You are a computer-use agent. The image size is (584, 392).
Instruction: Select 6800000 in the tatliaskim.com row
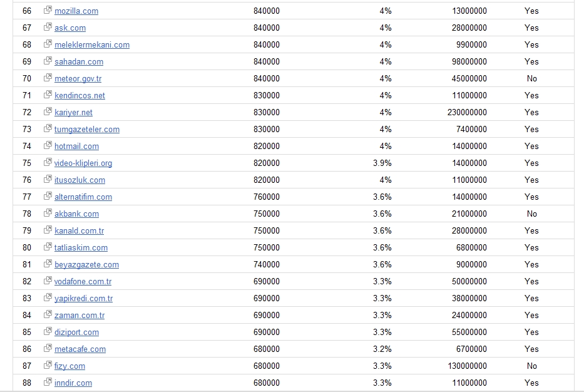click(471, 248)
